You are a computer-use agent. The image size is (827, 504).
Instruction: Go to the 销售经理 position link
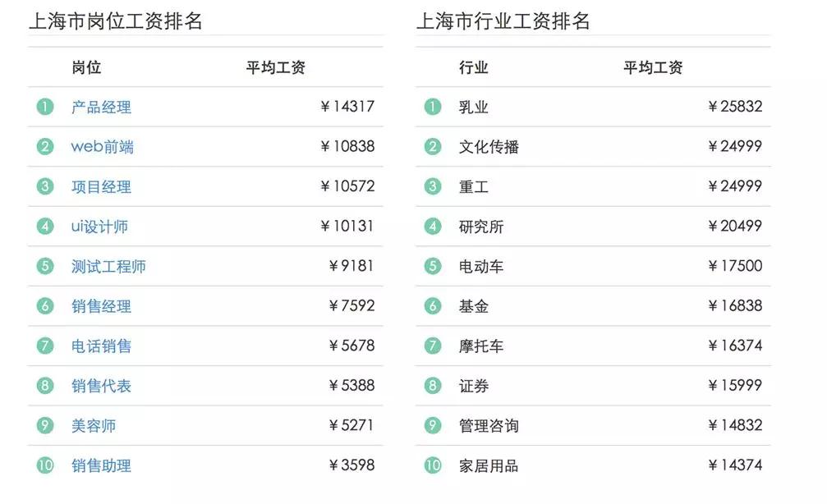101,306
